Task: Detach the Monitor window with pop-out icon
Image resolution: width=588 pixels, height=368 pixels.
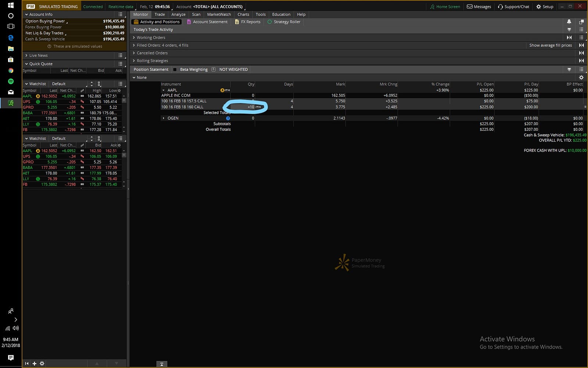Action: tap(581, 22)
